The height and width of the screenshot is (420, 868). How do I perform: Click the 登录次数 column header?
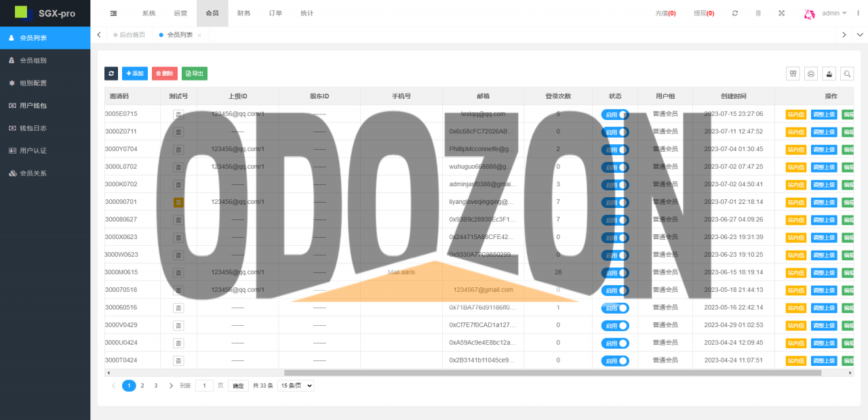(x=558, y=96)
